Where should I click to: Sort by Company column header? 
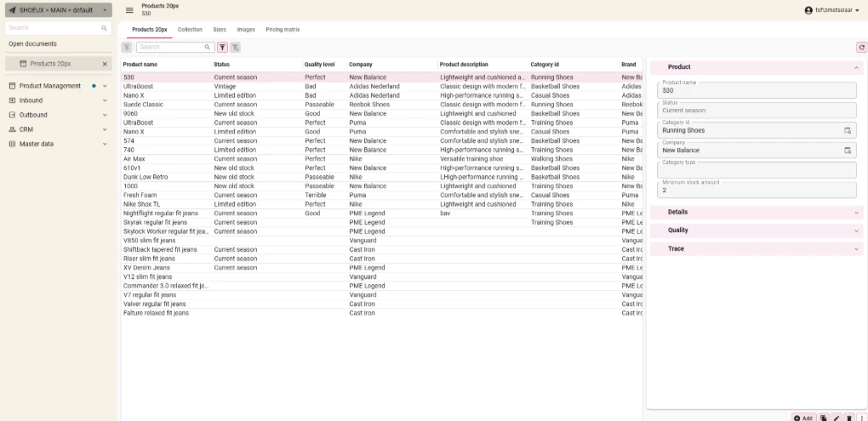[360, 65]
